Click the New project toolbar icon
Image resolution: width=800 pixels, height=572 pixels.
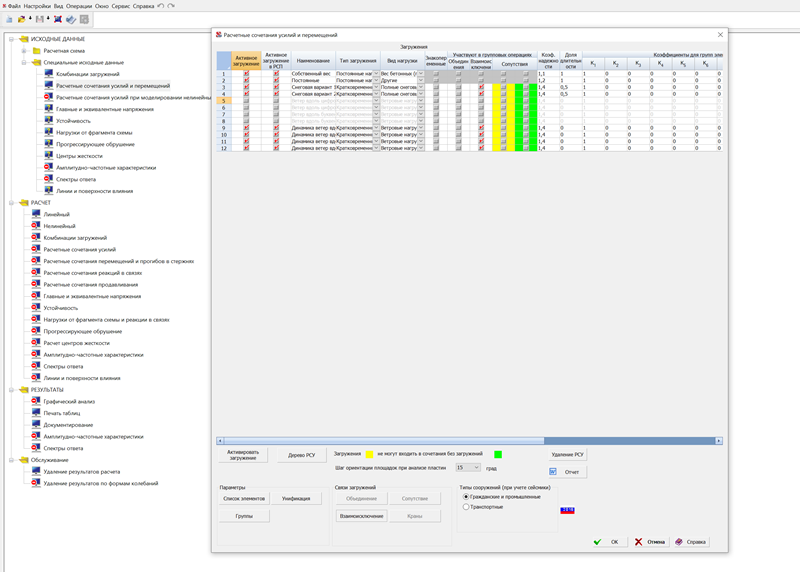pyautogui.click(x=9, y=19)
